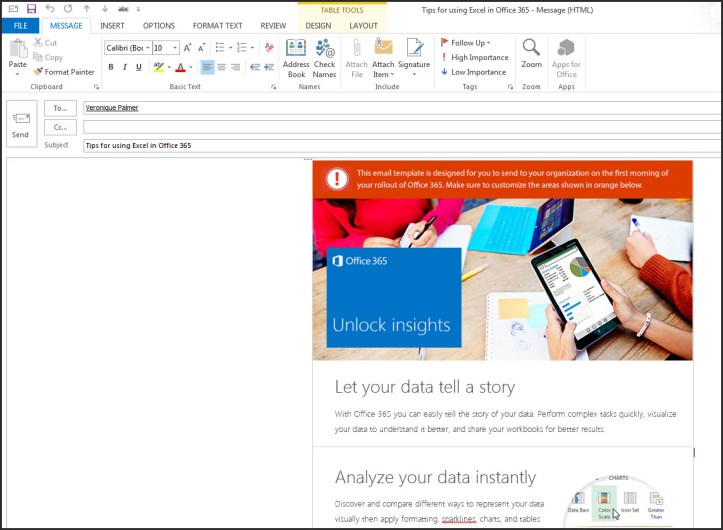Open Apps for Office

[x=566, y=59]
